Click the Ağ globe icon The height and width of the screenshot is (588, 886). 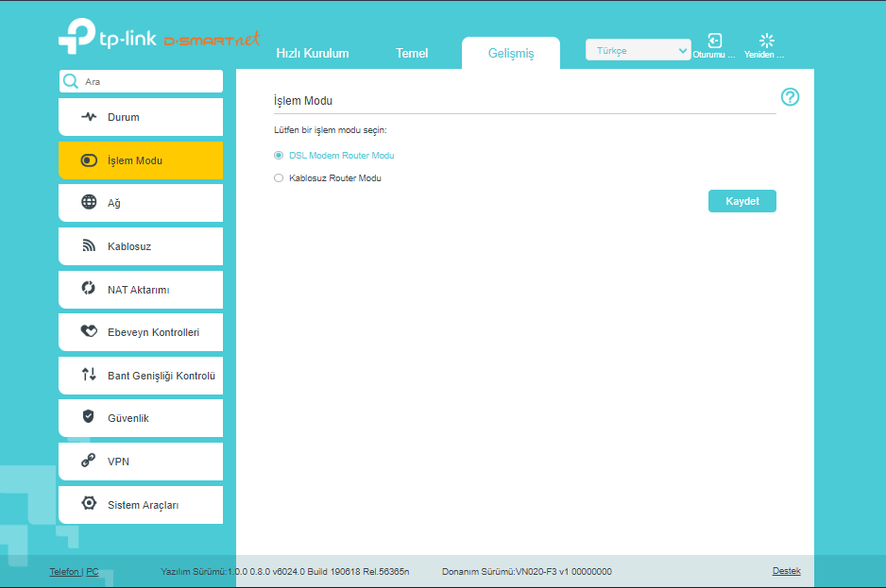[89, 202]
